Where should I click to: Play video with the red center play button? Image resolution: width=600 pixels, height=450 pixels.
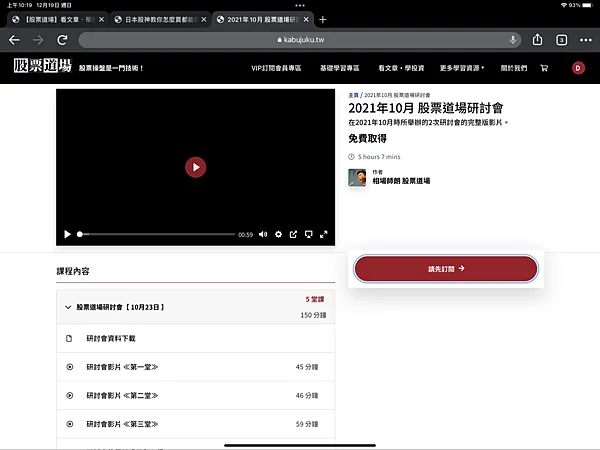pos(196,167)
